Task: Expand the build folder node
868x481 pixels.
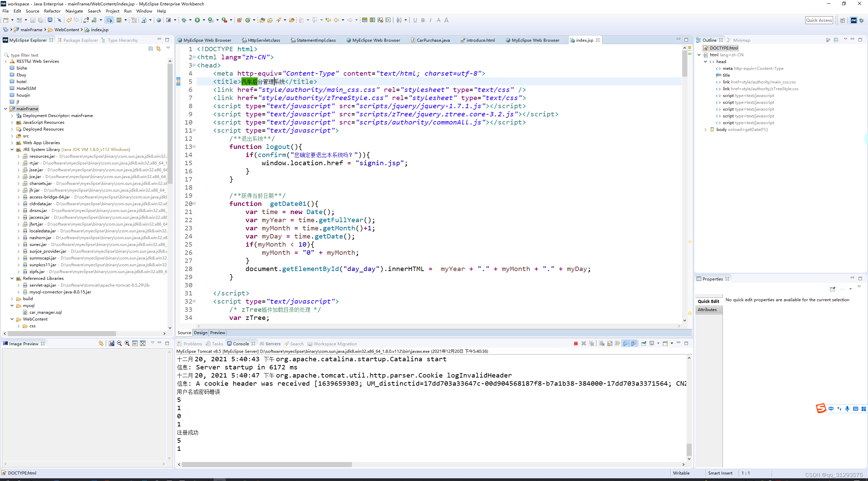Action: [12, 299]
